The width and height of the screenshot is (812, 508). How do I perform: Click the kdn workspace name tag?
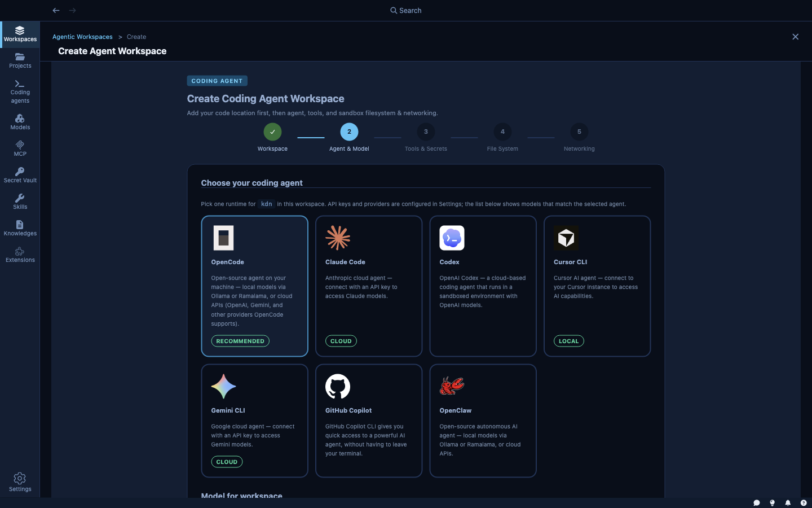(267, 204)
